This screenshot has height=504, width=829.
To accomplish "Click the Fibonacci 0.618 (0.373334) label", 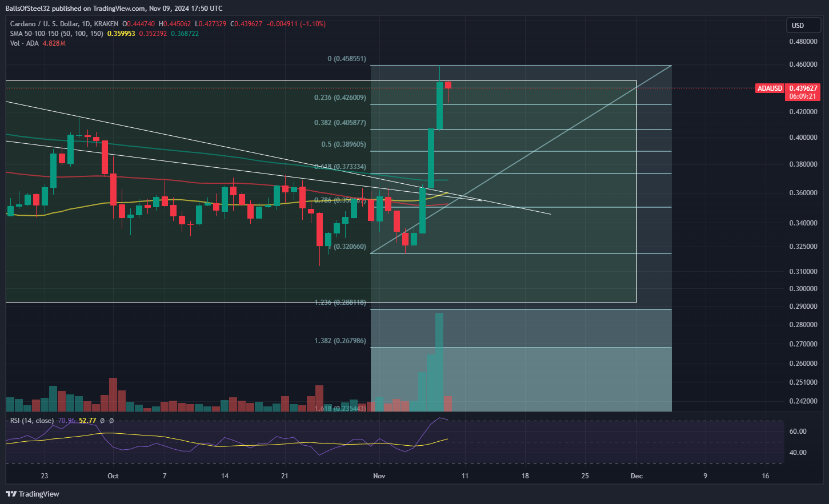I will click(340, 167).
